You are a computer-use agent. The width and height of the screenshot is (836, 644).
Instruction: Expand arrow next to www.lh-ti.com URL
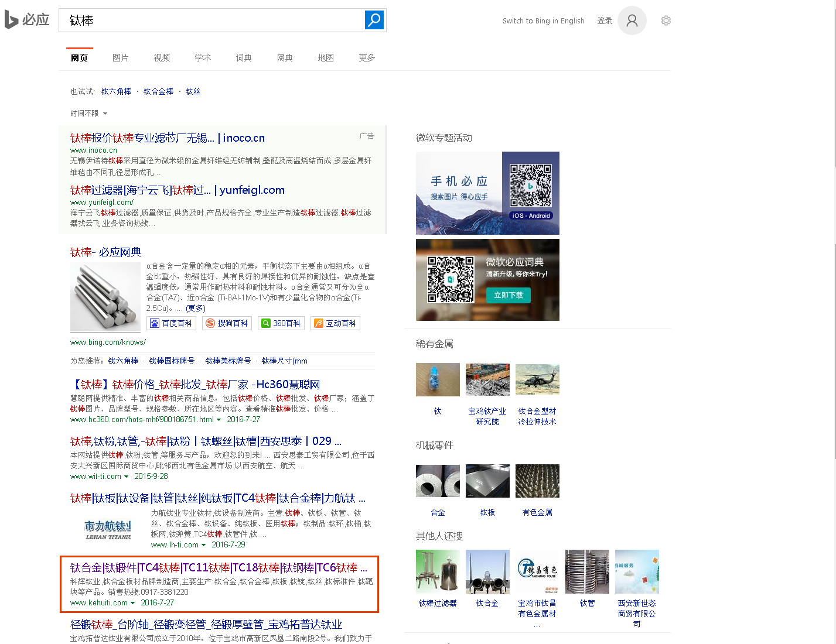[203, 545]
